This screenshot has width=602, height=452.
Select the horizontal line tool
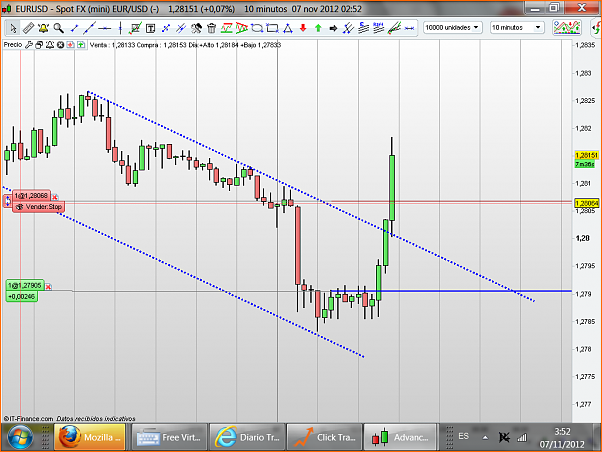pos(104,28)
